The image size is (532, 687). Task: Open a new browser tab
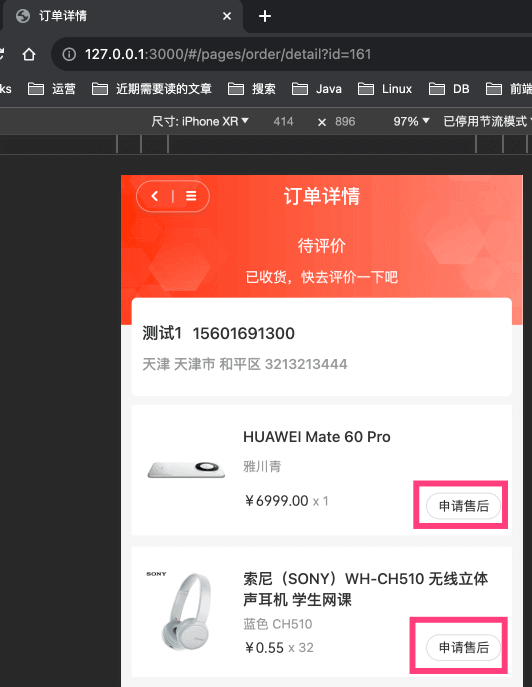point(265,16)
